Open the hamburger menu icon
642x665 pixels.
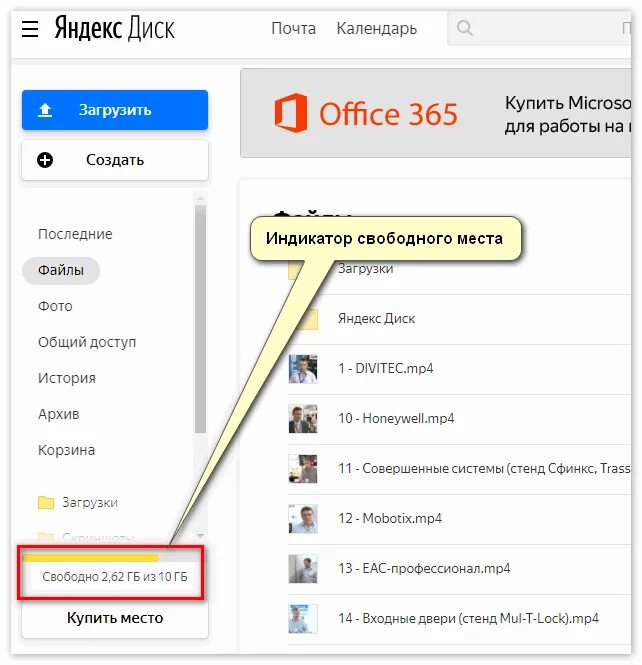click(30, 29)
